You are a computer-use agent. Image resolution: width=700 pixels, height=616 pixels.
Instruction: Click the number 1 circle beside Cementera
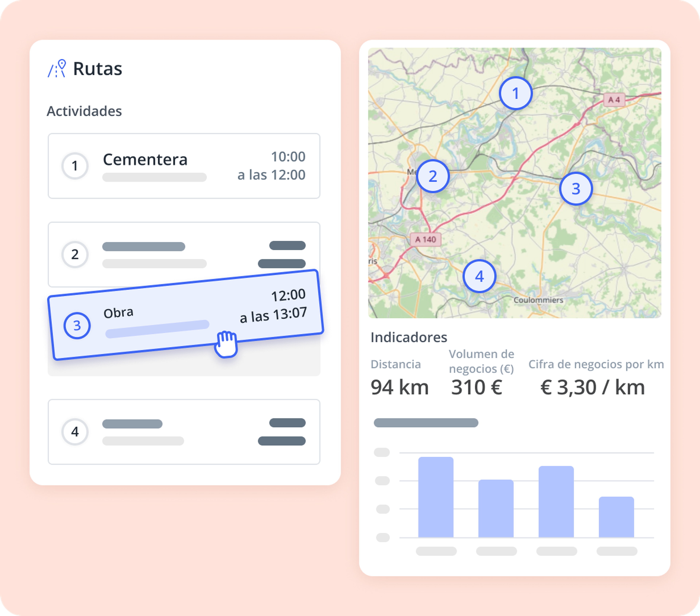75,166
